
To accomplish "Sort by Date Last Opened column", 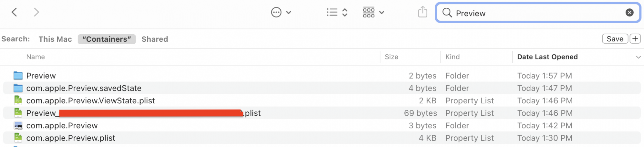I will tap(547, 57).
